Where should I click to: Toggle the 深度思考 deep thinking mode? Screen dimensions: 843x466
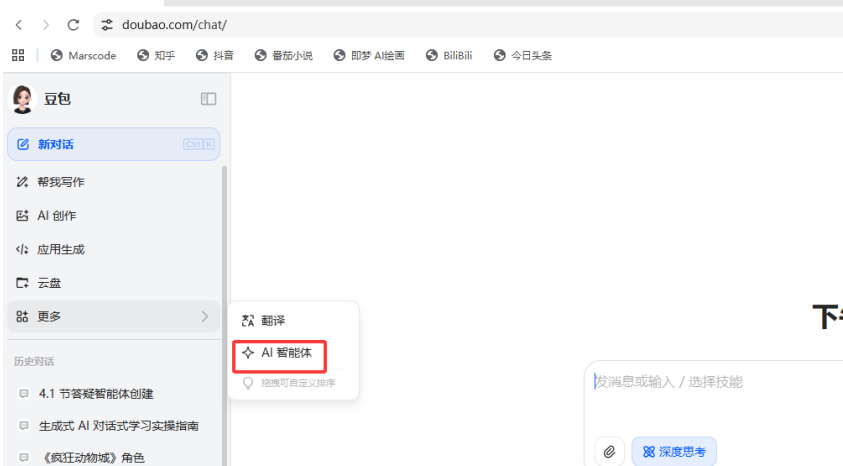coord(674,452)
